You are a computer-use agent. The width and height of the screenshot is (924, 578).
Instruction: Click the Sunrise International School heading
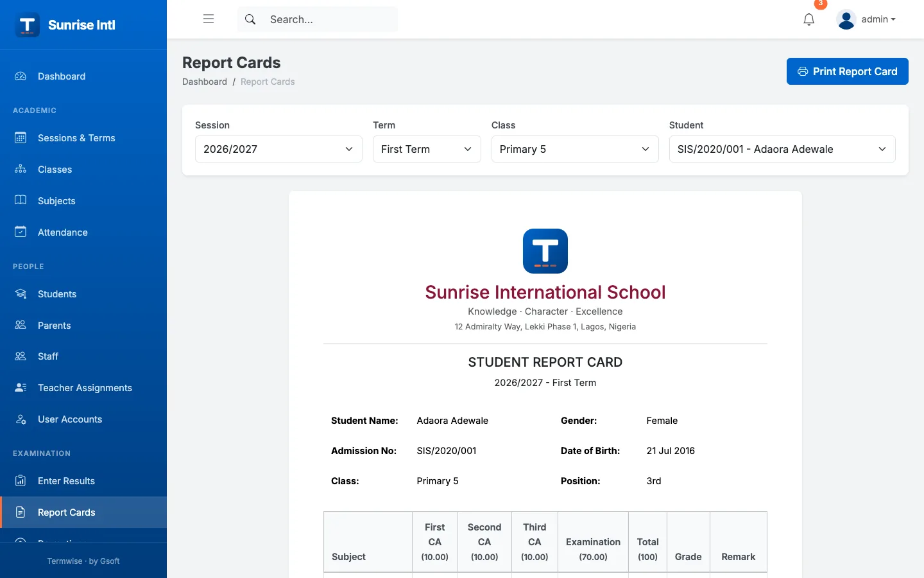coord(545,292)
